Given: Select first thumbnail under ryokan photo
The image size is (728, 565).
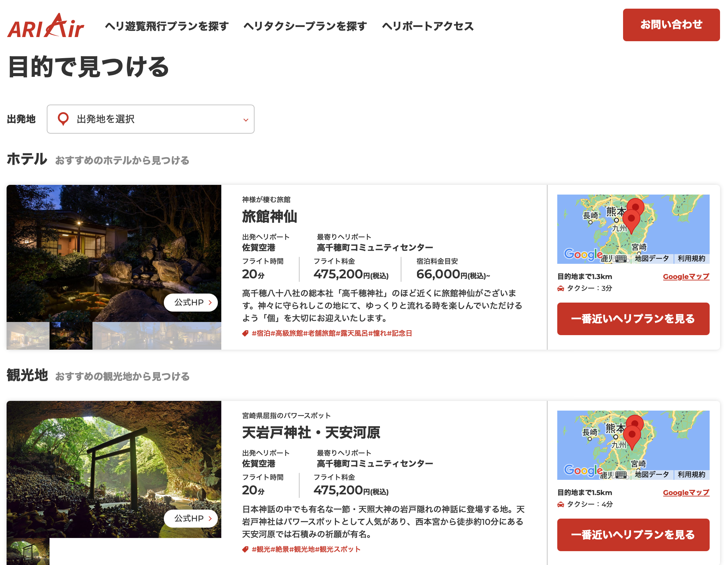Looking at the screenshot, I should [x=28, y=336].
